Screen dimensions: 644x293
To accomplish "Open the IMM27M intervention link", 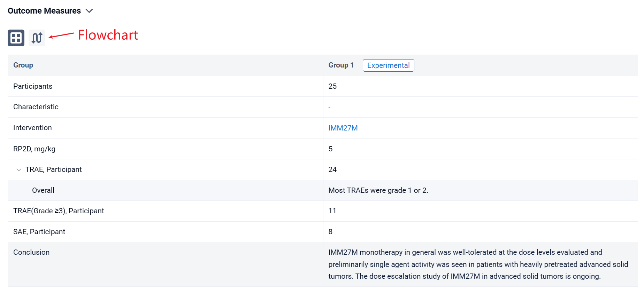I will coord(343,128).
